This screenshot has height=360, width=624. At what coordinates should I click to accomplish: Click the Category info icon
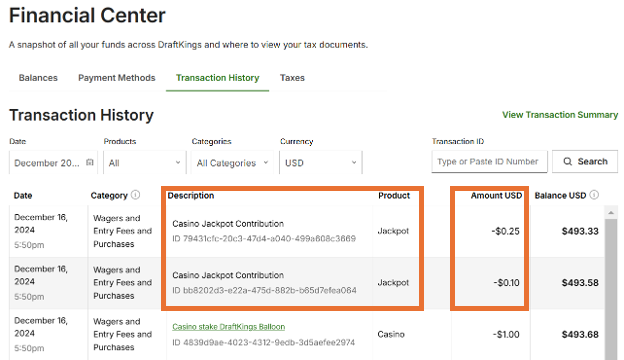[x=136, y=195]
